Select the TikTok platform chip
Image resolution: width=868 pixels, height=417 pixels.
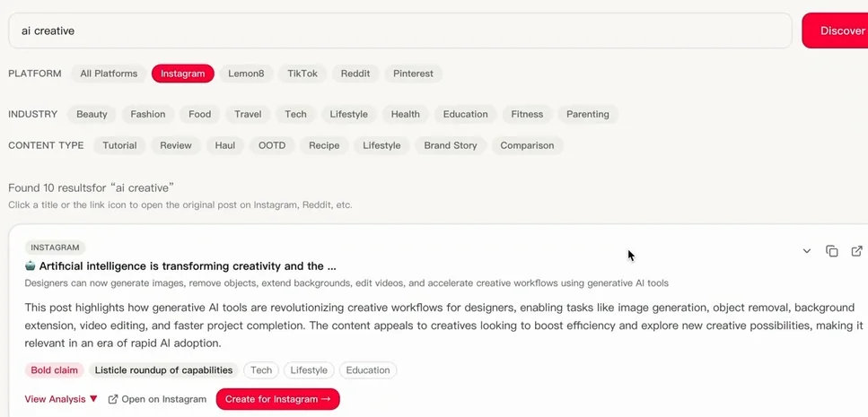(302, 74)
